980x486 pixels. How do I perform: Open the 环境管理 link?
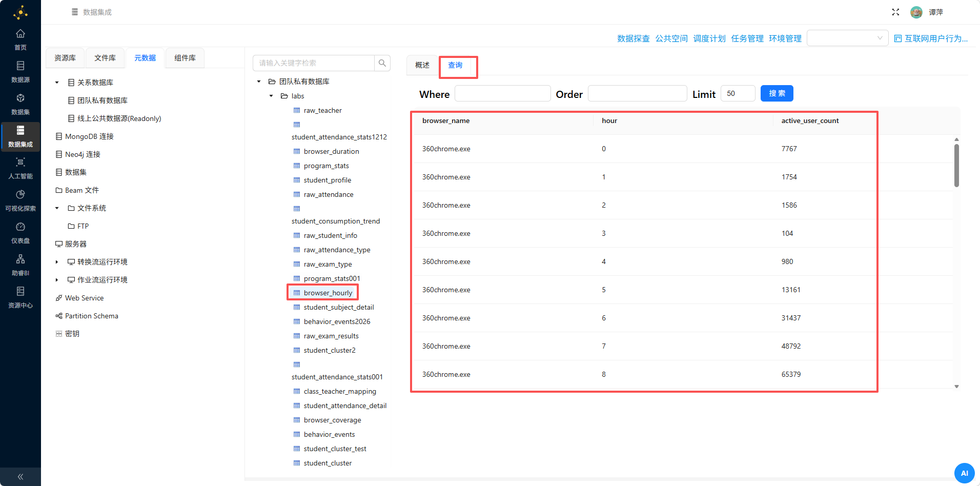pos(785,38)
